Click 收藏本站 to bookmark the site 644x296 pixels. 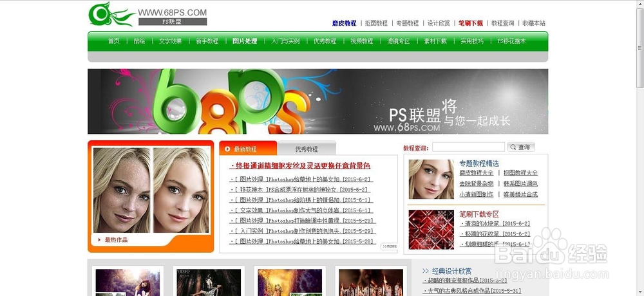click(x=534, y=23)
